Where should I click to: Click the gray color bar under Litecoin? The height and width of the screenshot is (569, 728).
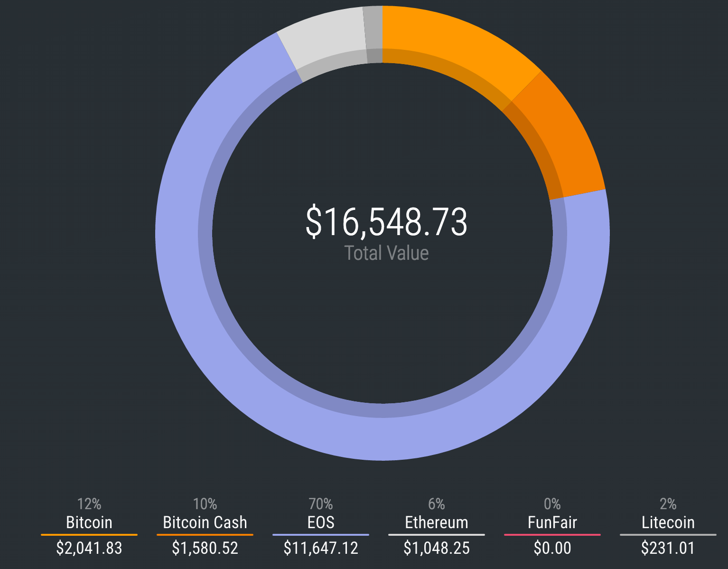[668, 535]
